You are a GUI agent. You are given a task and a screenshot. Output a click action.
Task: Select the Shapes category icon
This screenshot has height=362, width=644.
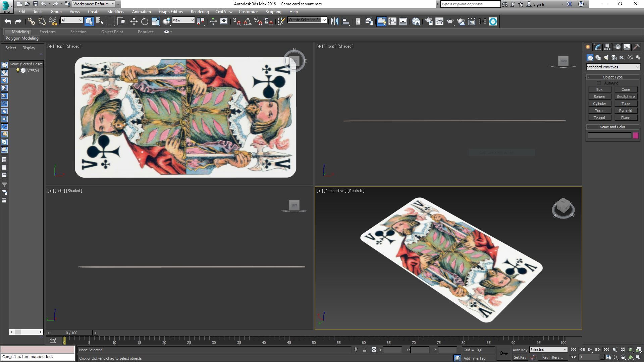click(598, 58)
